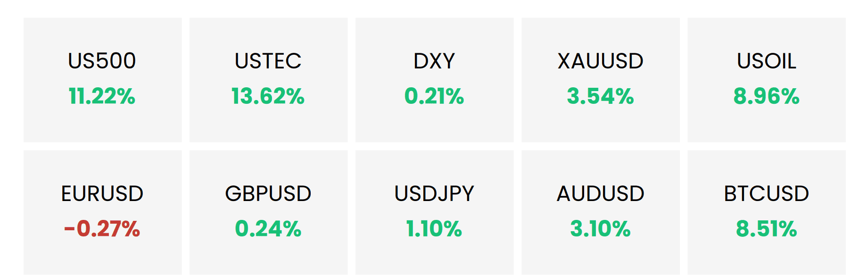Image resolution: width=868 pixels, height=277 pixels.
Task: Click the USDJPY card
Action: [x=434, y=212]
